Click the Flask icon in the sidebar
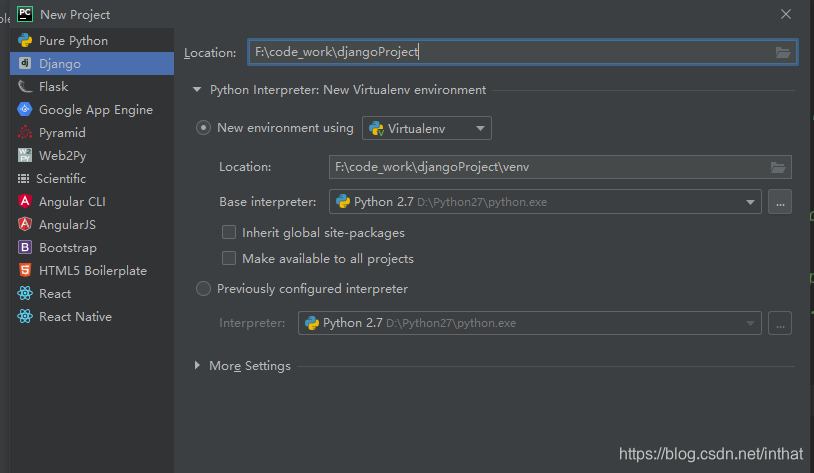814x473 pixels. tap(25, 86)
